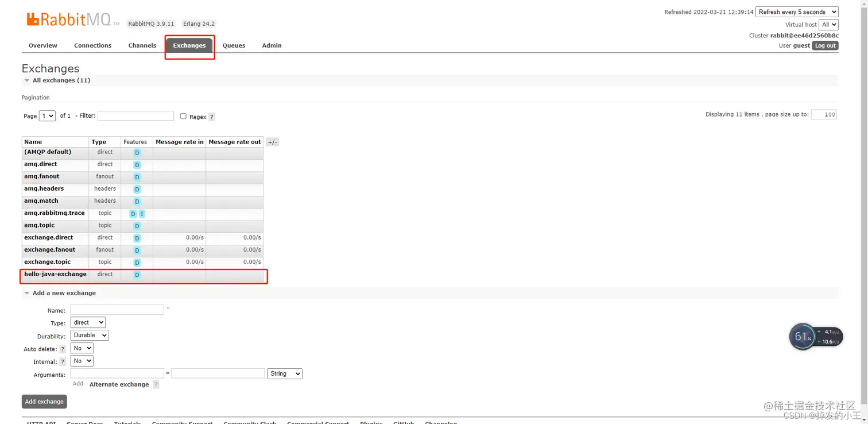This screenshot has height=424, width=868.
Task: Open the Refresh every 5 seconds dropdown
Action: coord(797,11)
